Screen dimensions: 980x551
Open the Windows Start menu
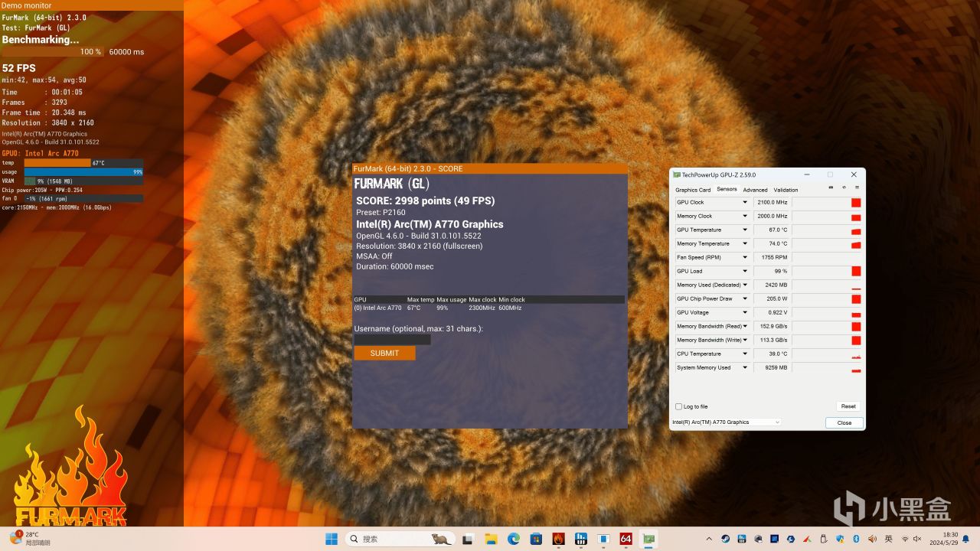tap(332, 539)
